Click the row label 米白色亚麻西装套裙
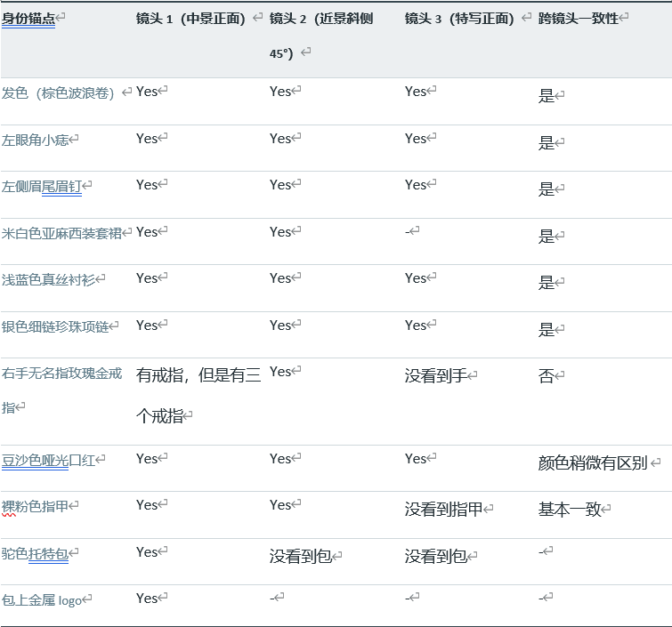This screenshot has width=672, height=627. (x=61, y=233)
